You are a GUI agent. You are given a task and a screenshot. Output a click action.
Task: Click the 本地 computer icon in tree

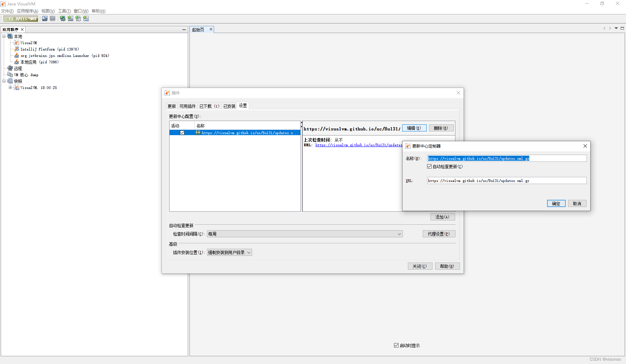[10, 36]
